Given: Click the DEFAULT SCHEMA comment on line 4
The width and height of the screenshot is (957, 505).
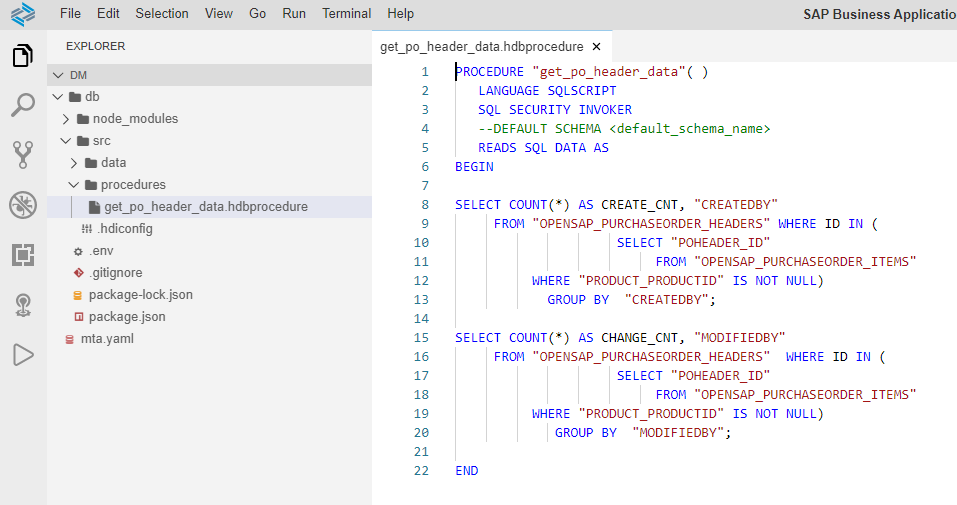Looking at the screenshot, I should tap(624, 129).
